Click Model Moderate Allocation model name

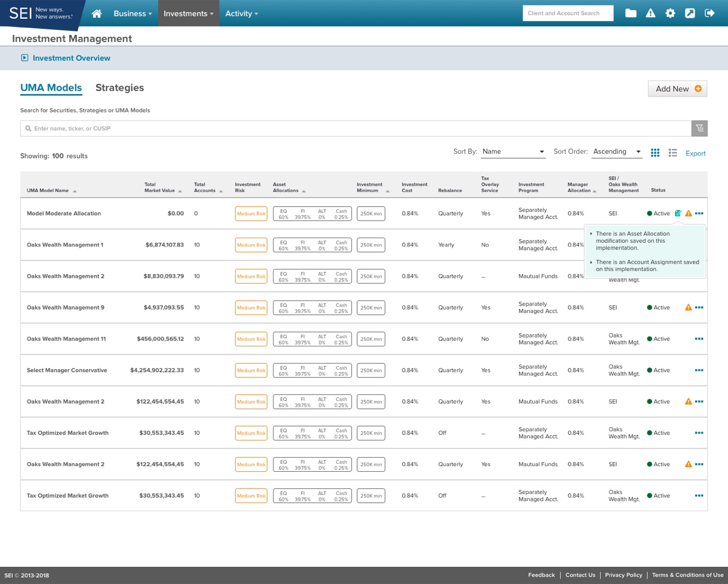64,214
